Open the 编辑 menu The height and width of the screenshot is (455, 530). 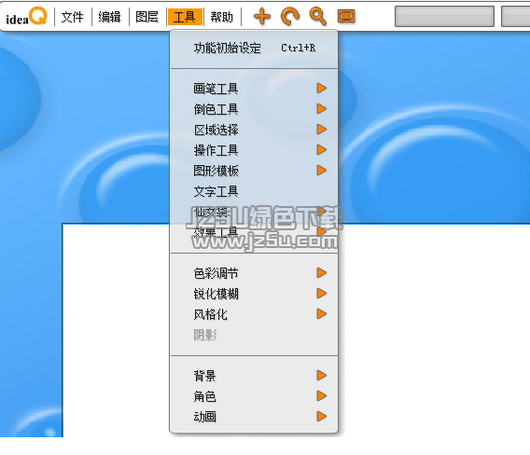110,17
